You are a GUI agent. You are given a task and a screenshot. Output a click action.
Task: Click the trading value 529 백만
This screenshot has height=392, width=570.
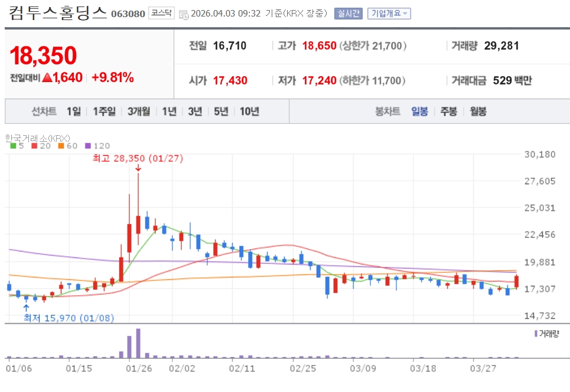tap(512, 80)
